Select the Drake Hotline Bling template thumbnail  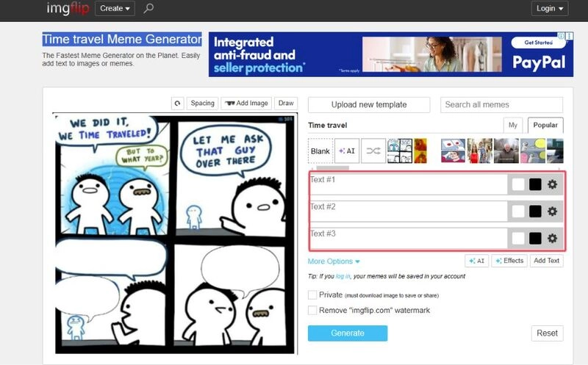(420, 151)
